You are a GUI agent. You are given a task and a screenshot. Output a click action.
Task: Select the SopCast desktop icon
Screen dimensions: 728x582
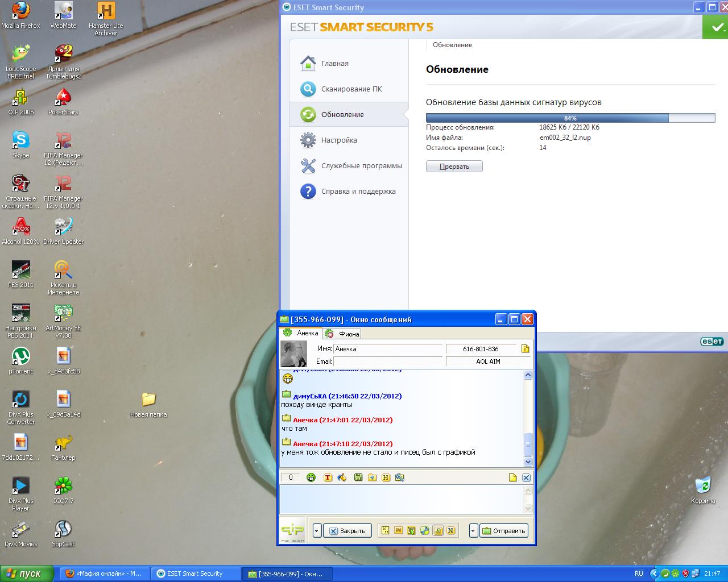coord(63,534)
